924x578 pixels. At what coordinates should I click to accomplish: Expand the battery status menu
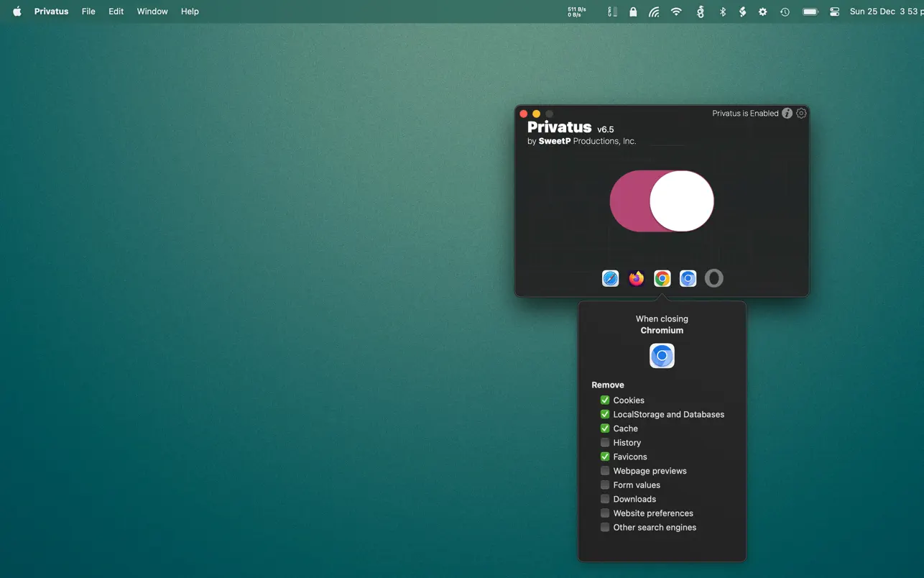point(810,12)
